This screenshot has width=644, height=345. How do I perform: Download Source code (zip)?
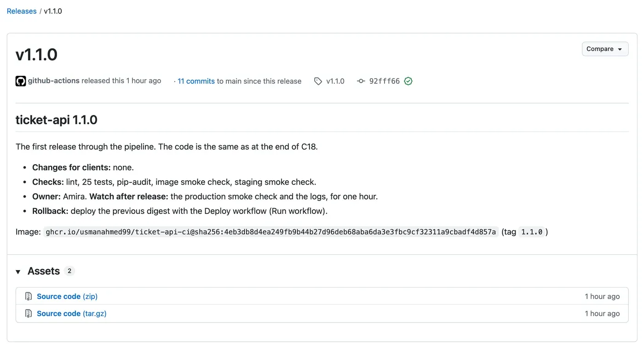point(67,296)
